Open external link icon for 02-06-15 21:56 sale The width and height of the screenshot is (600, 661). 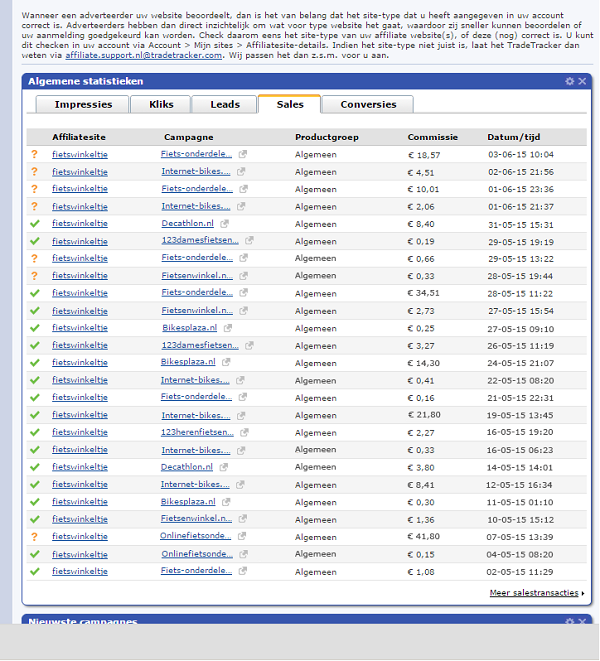(x=241, y=172)
